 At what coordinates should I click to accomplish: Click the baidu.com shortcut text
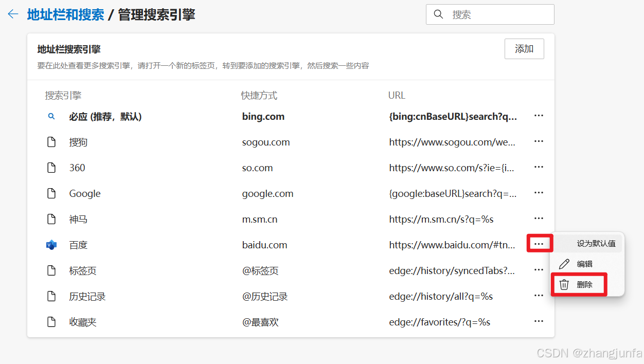click(264, 245)
